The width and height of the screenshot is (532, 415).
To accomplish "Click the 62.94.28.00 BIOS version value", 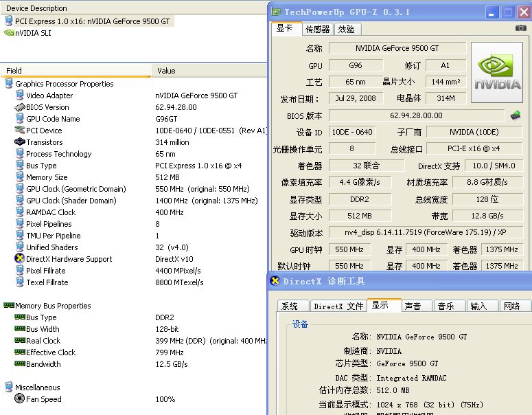I will [x=176, y=107].
